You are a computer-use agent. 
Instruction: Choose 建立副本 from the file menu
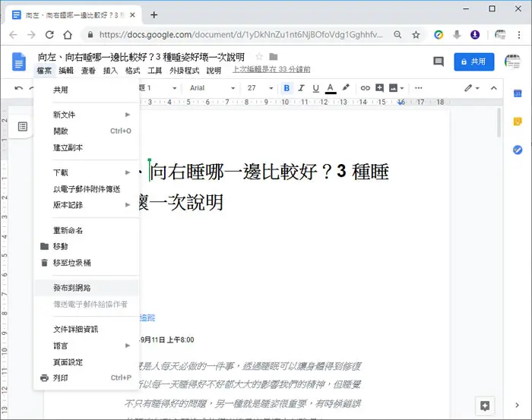pos(87,147)
